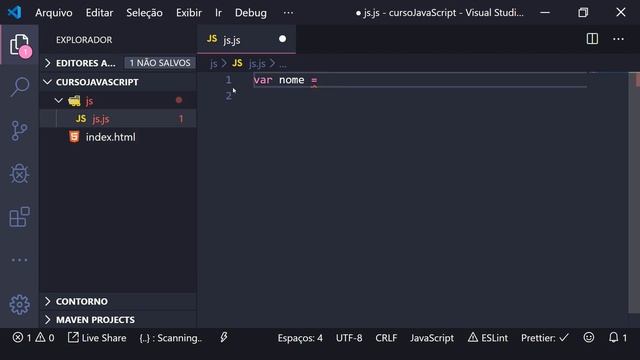This screenshot has width=640, height=360.
Task: Click the warnings count in status bar
Action: (x=44, y=338)
